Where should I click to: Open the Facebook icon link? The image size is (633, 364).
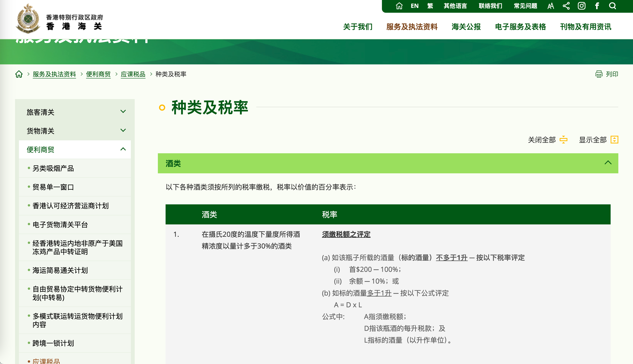(x=597, y=6)
